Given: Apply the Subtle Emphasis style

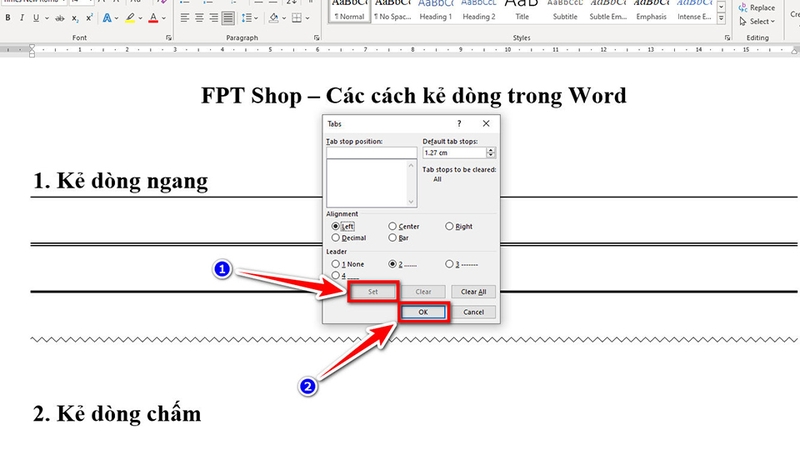Looking at the screenshot, I should tap(608, 11).
